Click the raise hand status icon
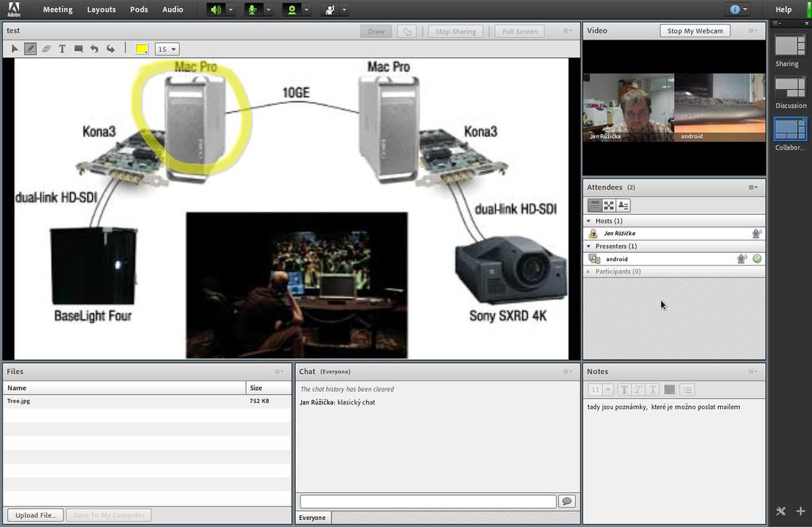This screenshot has width=812, height=528. (329, 10)
